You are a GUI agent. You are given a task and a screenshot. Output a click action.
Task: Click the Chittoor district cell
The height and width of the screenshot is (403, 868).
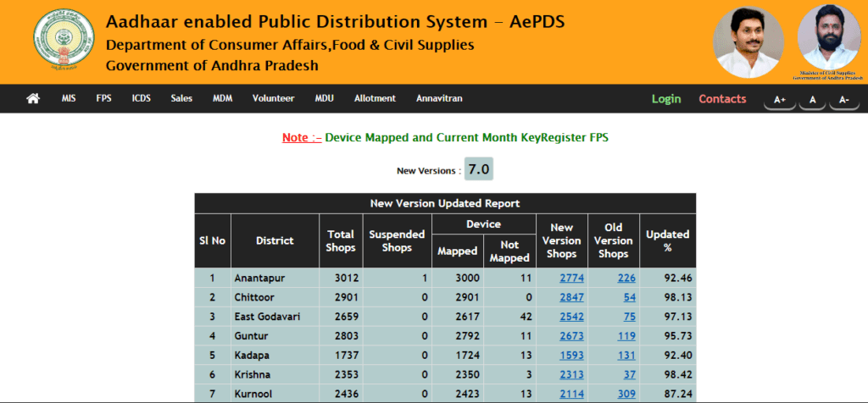click(x=275, y=297)
